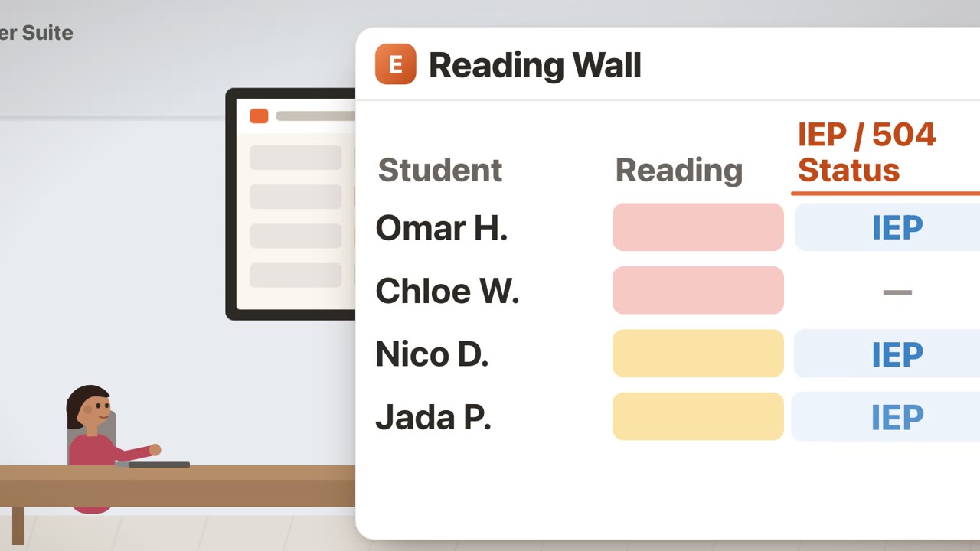This screenshot has width=980, height=551.
Task: Select student Nico D.
Action: click(x=432, y=354)
